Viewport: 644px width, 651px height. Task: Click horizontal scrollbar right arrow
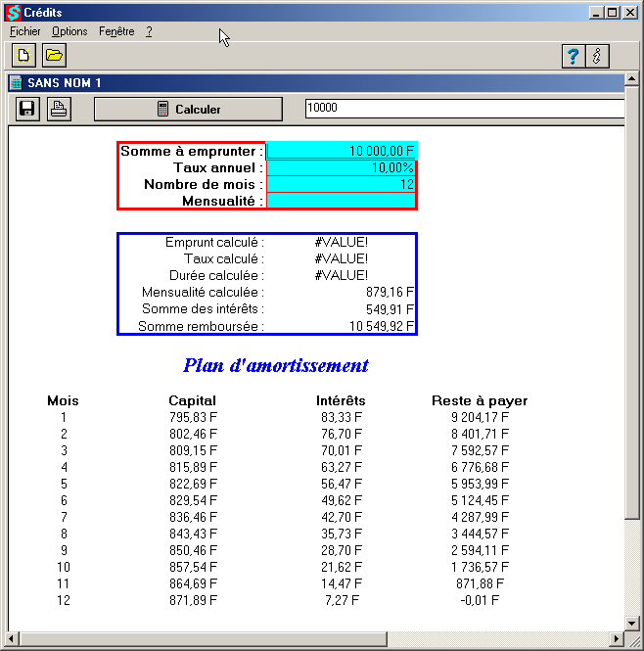pyautogui.click(x=617, y=638)
